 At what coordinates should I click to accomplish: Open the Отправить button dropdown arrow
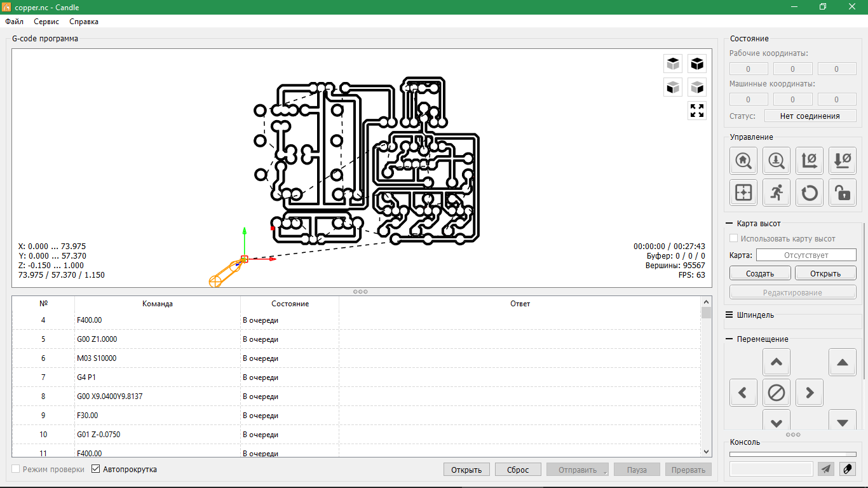[605, 471]
